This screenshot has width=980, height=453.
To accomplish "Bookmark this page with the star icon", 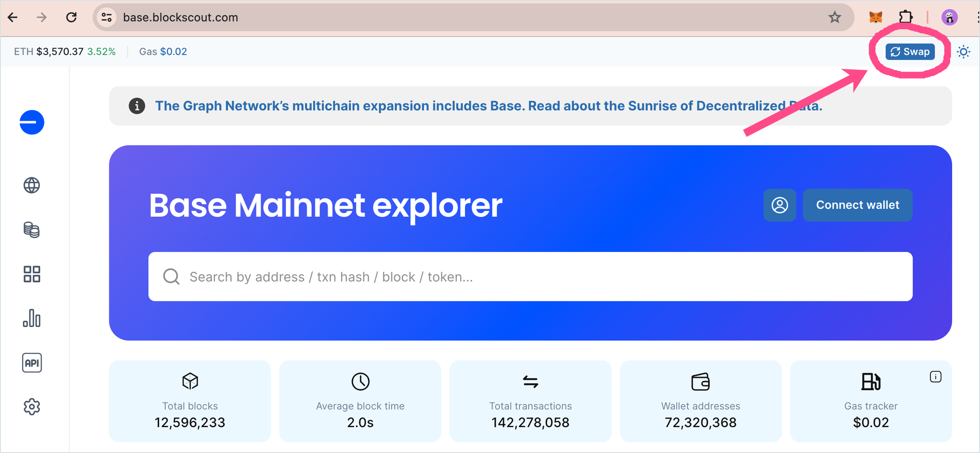I will (835, 18).
